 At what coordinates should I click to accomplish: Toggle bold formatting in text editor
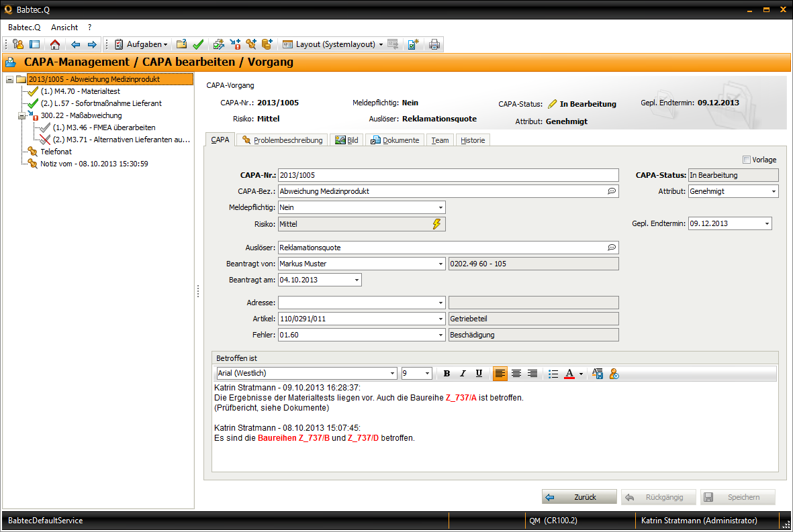pos(447,374)
